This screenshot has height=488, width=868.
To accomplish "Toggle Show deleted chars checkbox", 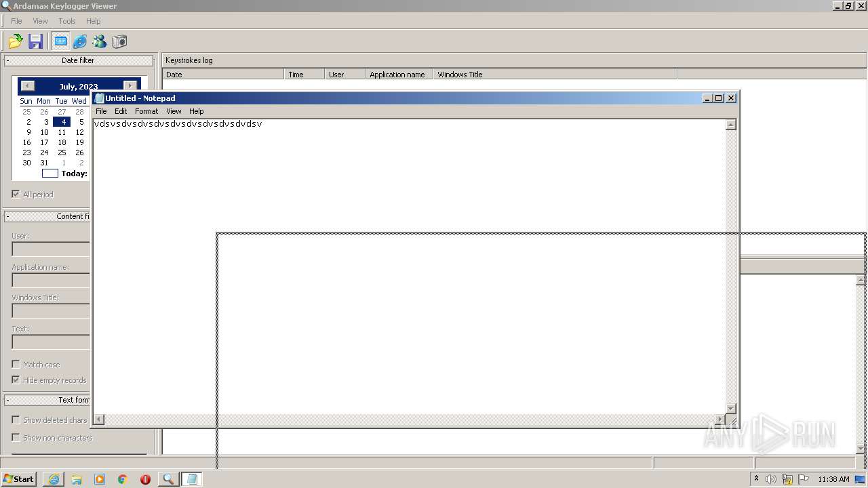I will 16,420.
